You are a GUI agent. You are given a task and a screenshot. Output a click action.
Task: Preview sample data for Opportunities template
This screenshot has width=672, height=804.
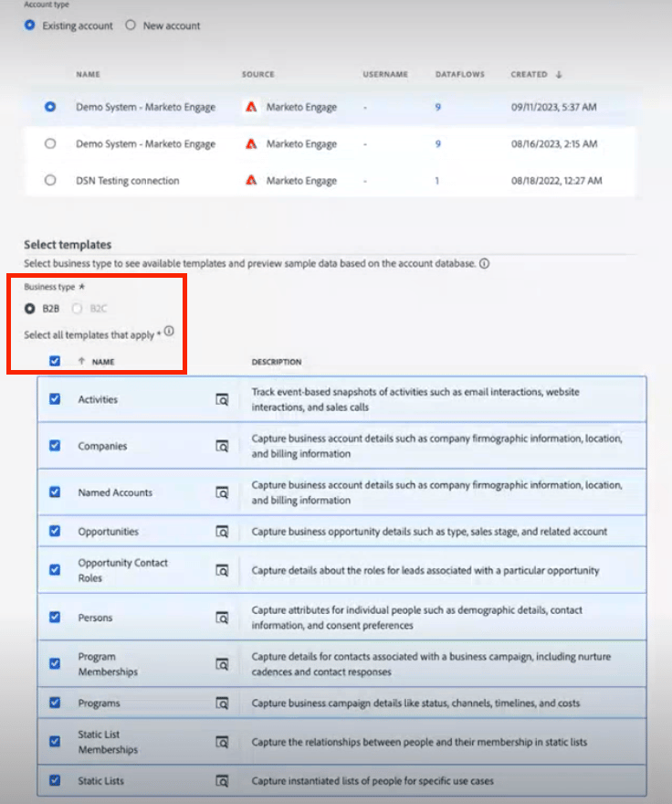pos(222,532)
